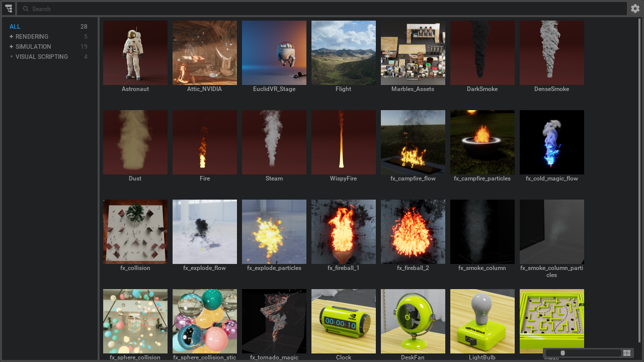Pick the DeskFan thumbnail
644x362 pixels.
413,321
